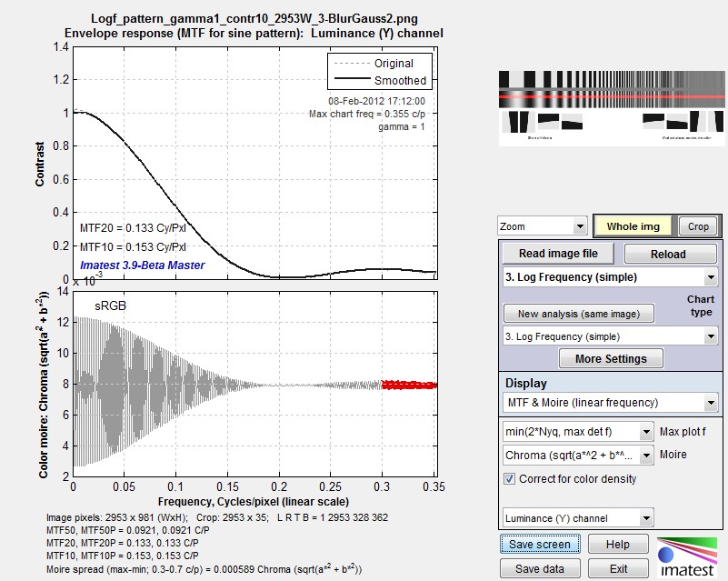Click the Smoothed legend entry

tap(380, 80)
